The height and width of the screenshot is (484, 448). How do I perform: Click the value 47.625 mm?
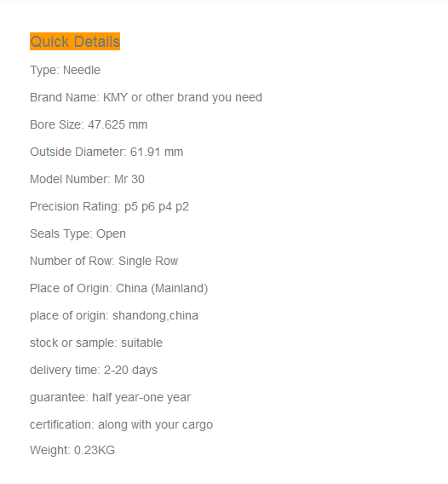point(118,124)
